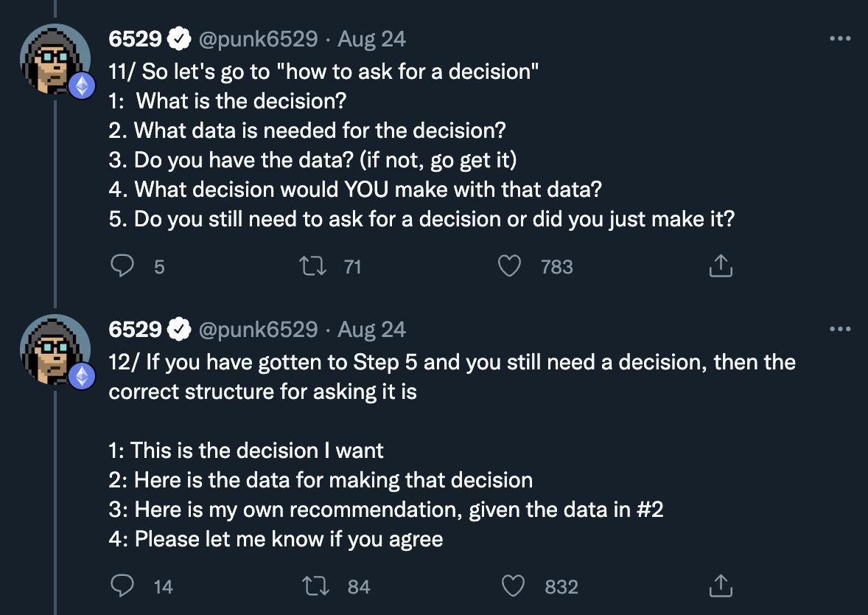
Task: Reply to the 12/ Step 5 tweet
Action: 122,586
